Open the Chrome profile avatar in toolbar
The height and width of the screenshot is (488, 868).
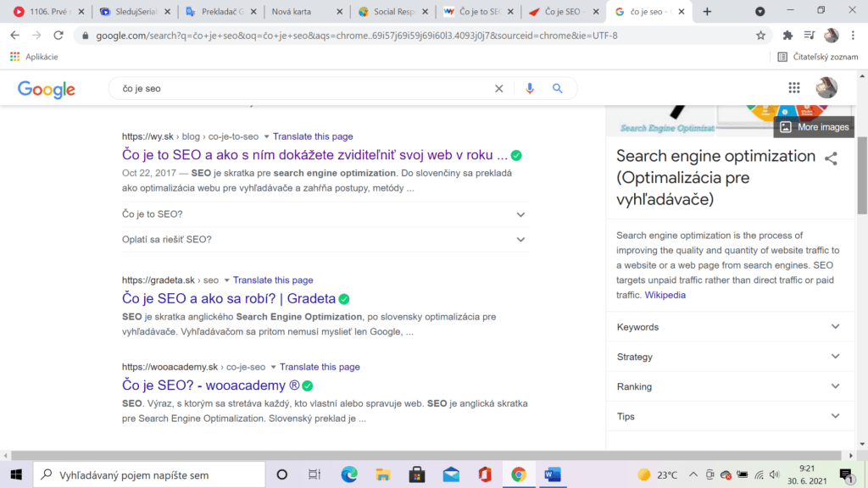pyautogui.click(x=831, y=36)
